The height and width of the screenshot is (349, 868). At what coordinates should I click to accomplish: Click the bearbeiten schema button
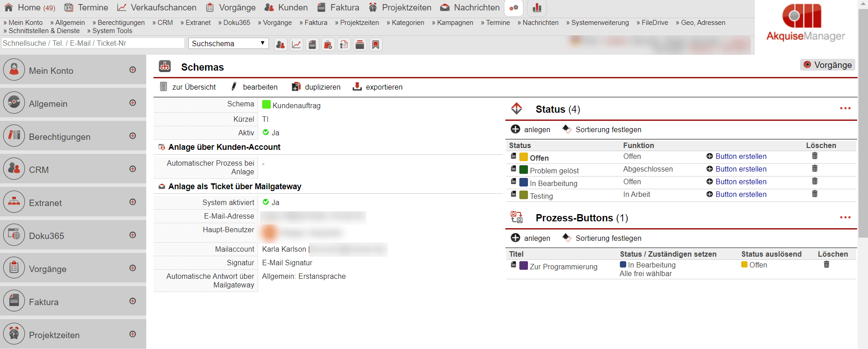[x=254, y=87]
